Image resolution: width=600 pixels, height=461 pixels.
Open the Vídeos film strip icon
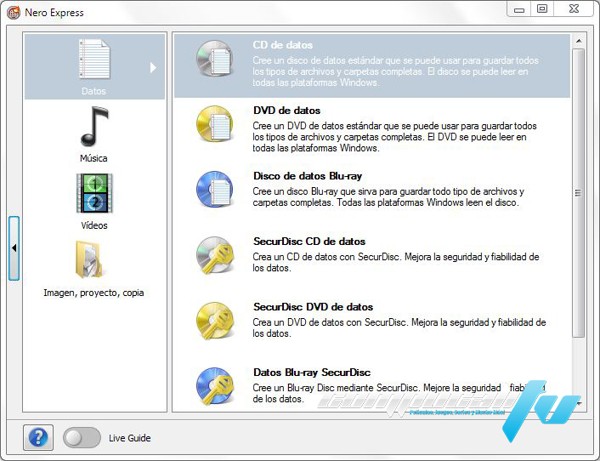pos(95,193)
